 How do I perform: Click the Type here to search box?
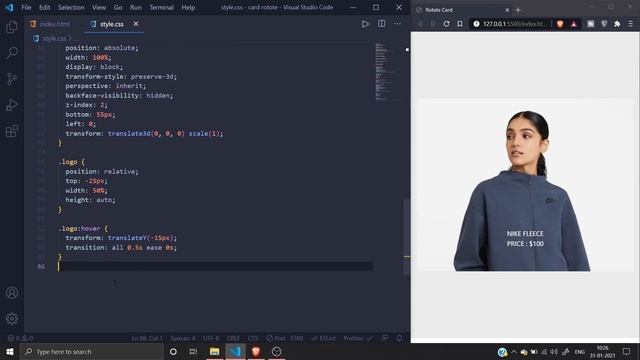[x=92, y=351]
